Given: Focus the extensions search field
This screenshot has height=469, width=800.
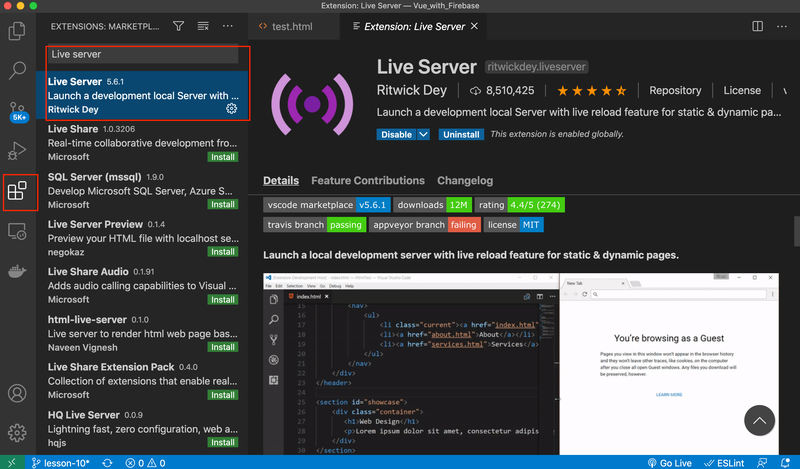Looking at the screenshot, I should [x=143, y=54].
